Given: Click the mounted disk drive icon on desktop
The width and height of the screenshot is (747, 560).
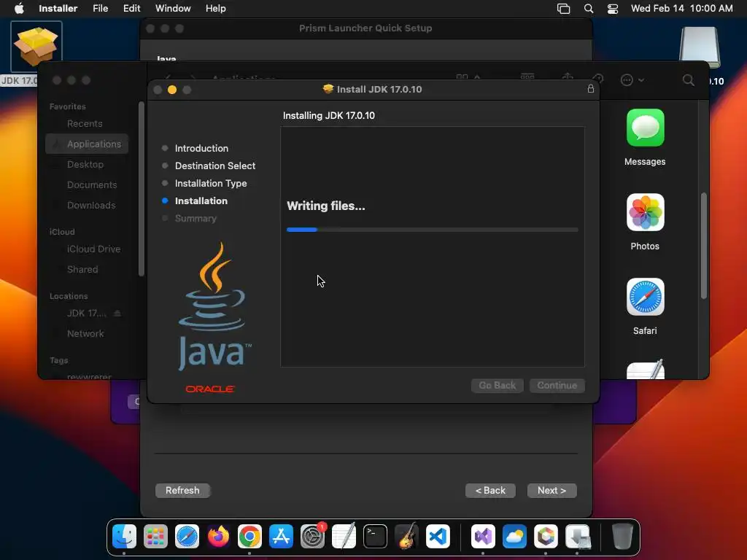Looking at the screenshot, I should [x=700, y=47].
